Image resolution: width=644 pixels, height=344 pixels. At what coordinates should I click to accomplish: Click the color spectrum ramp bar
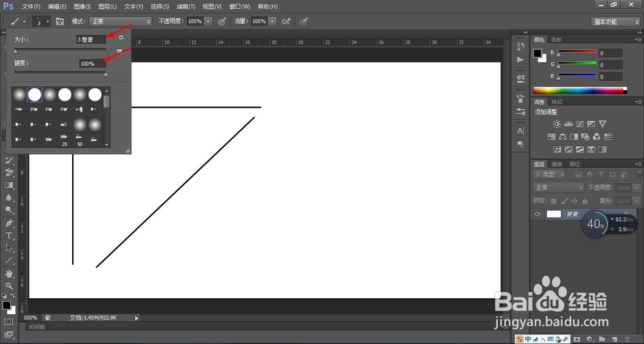[580, 90]
